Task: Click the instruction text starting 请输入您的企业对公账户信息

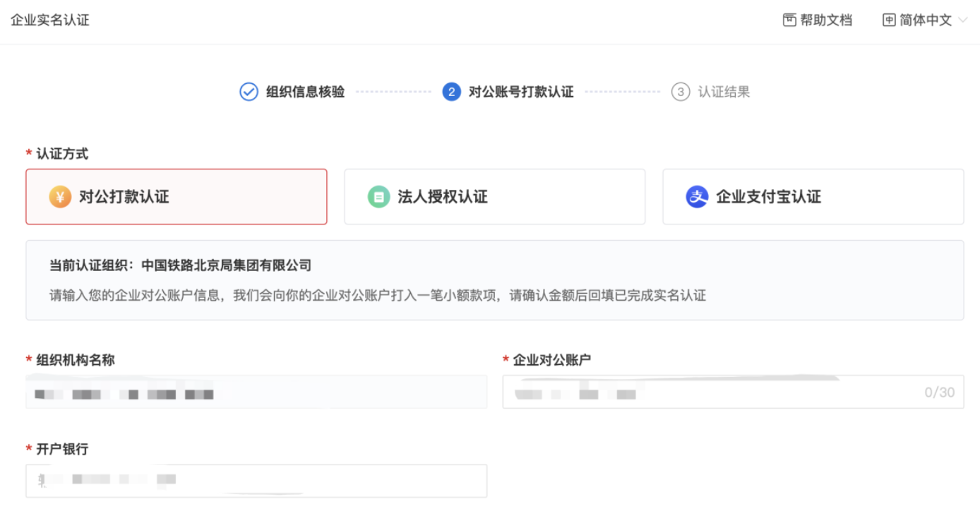Action: 378,295
